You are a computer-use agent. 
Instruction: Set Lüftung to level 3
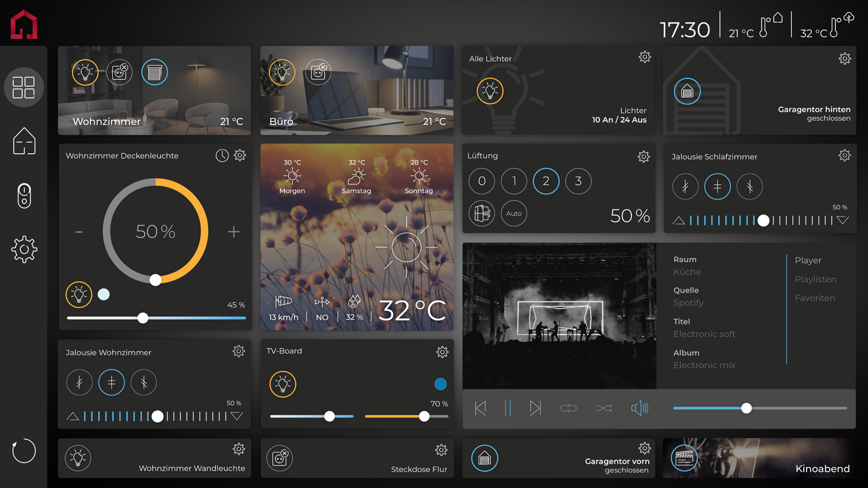[x=578, y=181]
